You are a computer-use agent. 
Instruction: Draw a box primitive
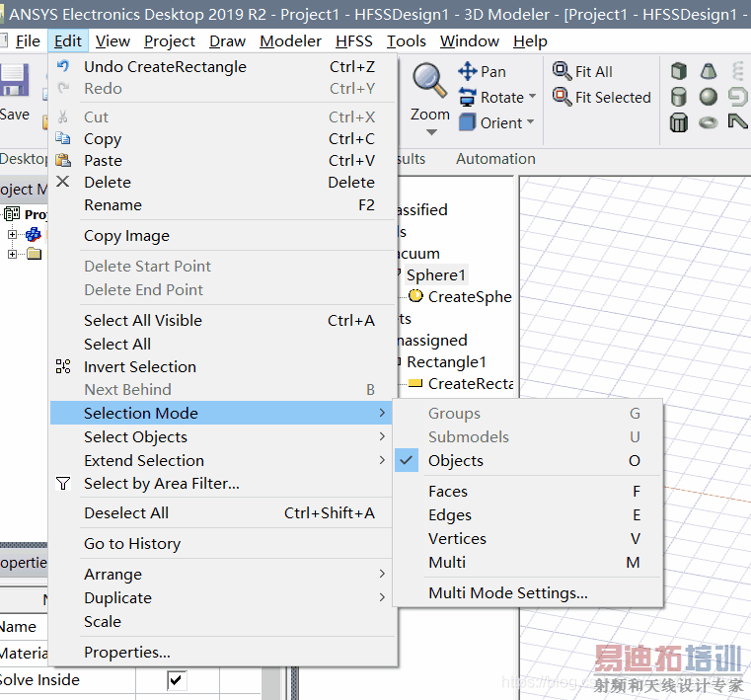click(679, 71)
